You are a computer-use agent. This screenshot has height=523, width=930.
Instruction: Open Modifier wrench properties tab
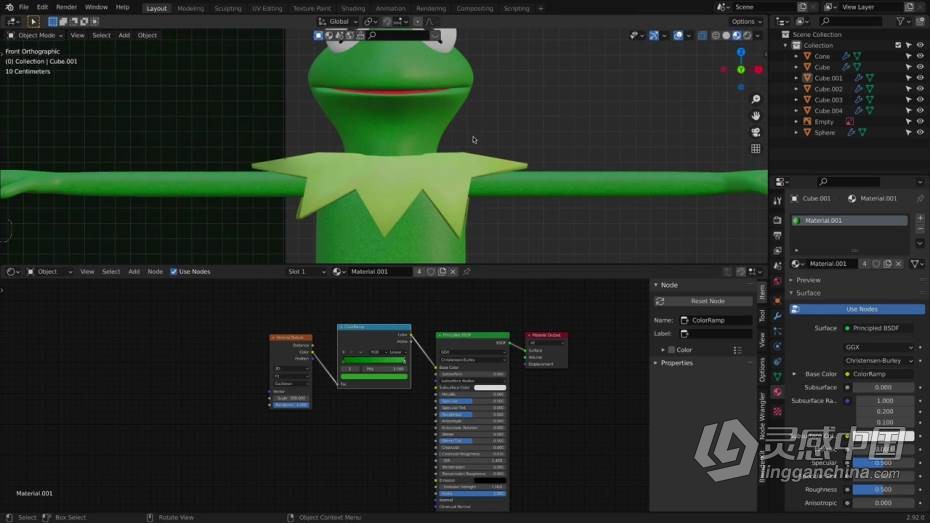(778, 316)
